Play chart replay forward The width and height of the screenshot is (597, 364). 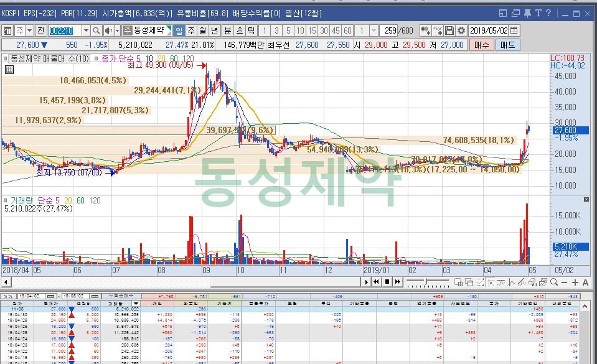366,282
